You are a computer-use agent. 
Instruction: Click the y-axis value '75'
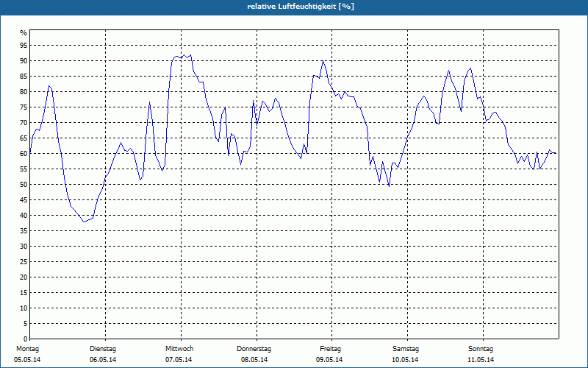(24, 107)
